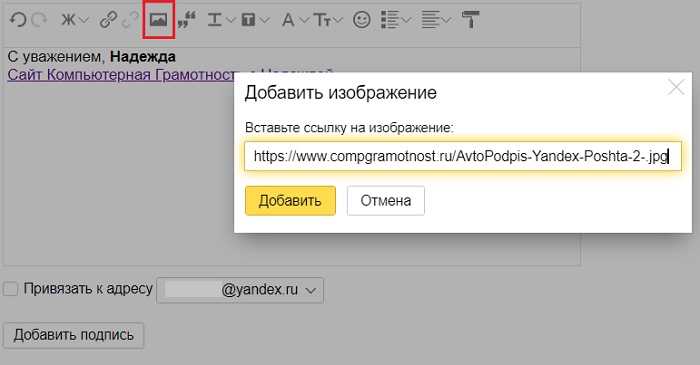Click the insert image icon

click(158, 20)
